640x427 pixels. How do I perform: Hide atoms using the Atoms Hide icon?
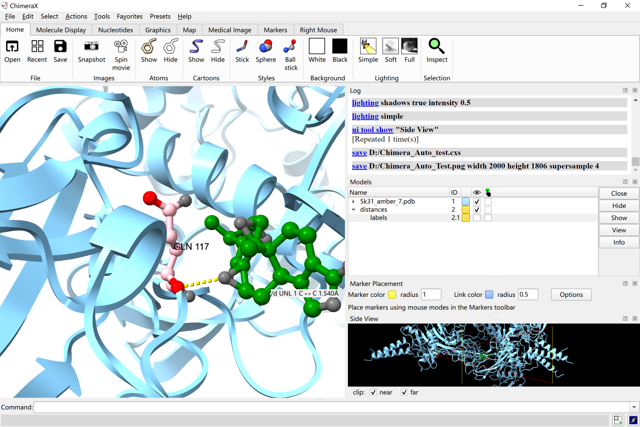[x=171, y=51]
